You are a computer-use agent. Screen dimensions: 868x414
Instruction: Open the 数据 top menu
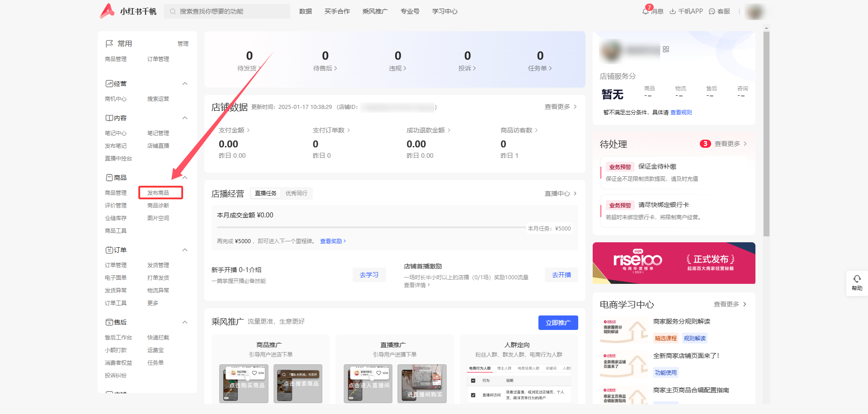tap(306, 11)
